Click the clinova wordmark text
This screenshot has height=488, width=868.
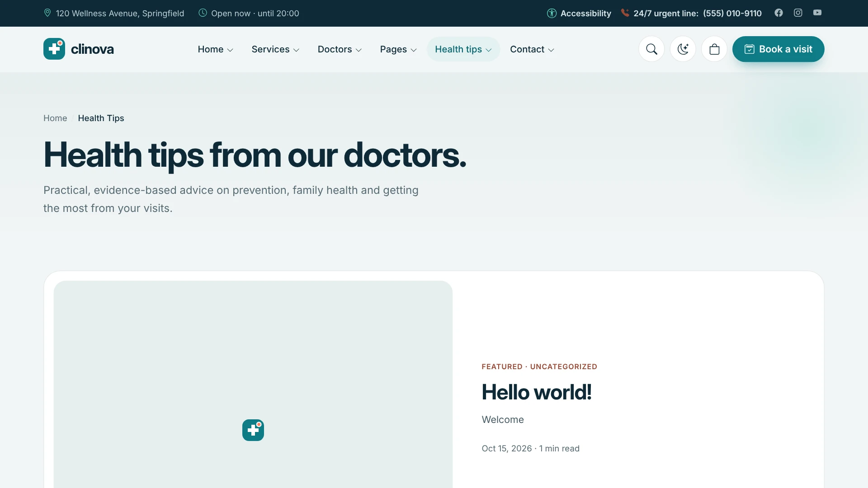(92, 49)
